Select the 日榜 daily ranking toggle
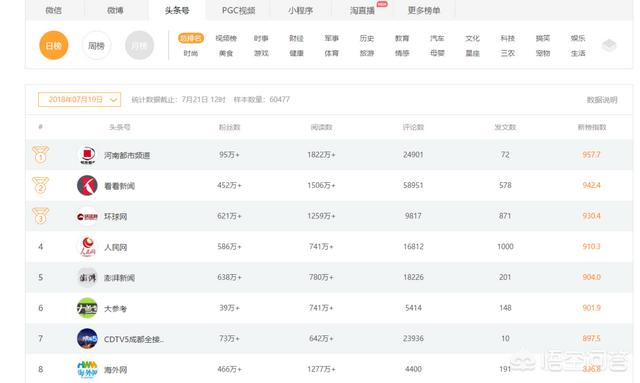This screenshot has width=640, height=383. (53, 45)
